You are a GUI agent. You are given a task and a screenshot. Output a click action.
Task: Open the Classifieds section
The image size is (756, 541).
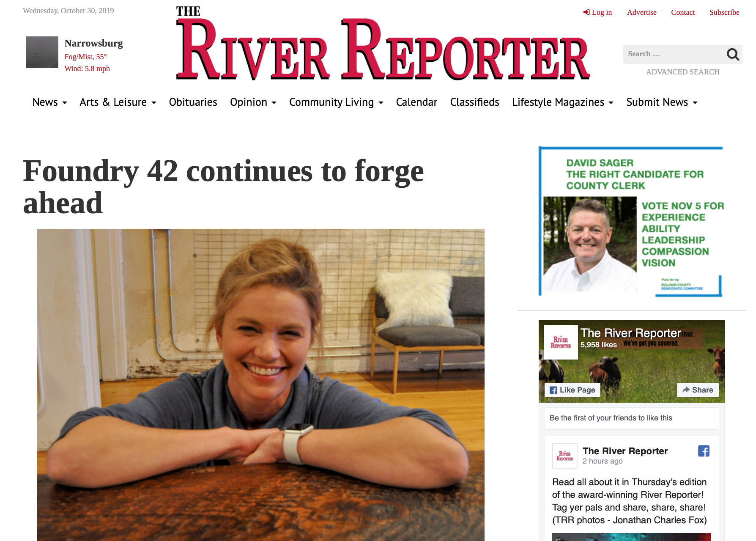(474, 102)
